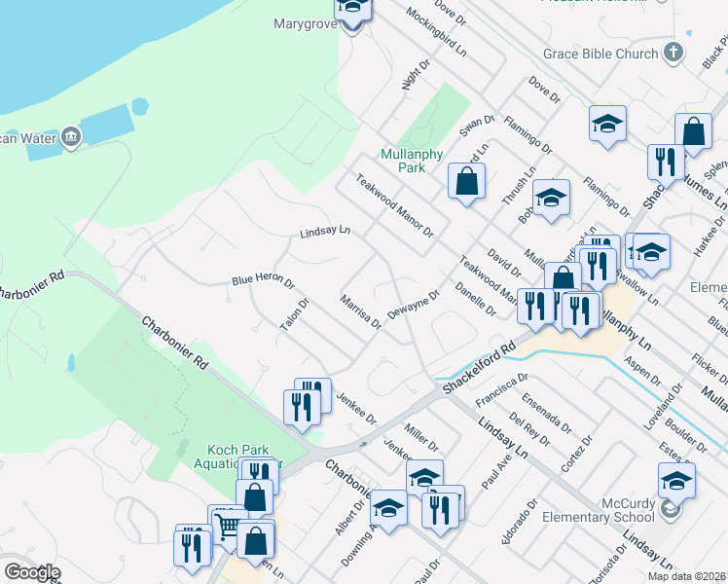Click the Cortez Dr street label
728x584 pixels.
click(576, 454)
